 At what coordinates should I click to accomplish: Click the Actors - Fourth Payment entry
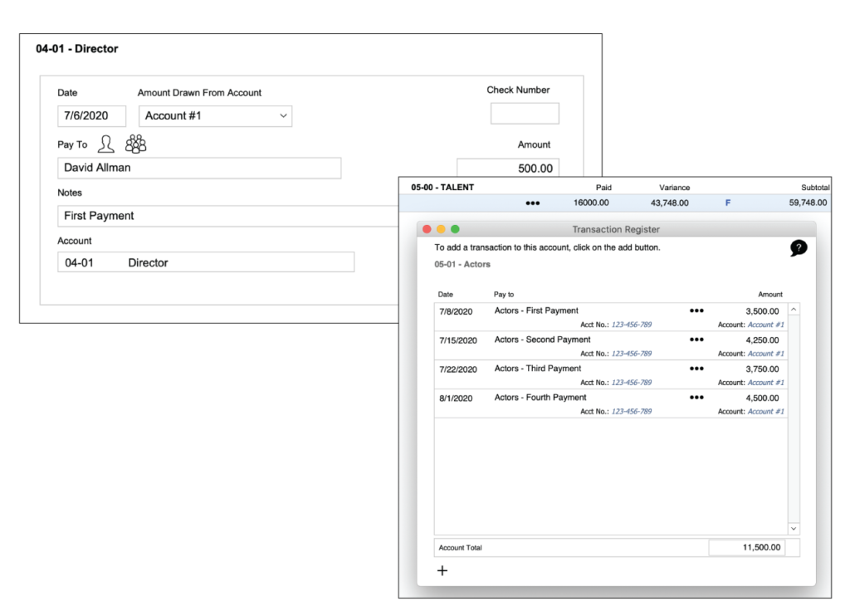[x=540, y=397]
